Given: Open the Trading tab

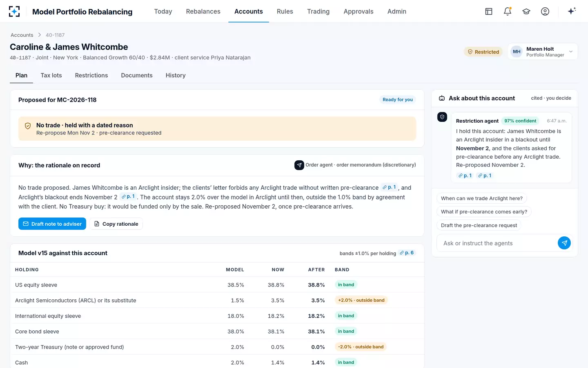Looking at the screenshot, I should pos(318,11).
